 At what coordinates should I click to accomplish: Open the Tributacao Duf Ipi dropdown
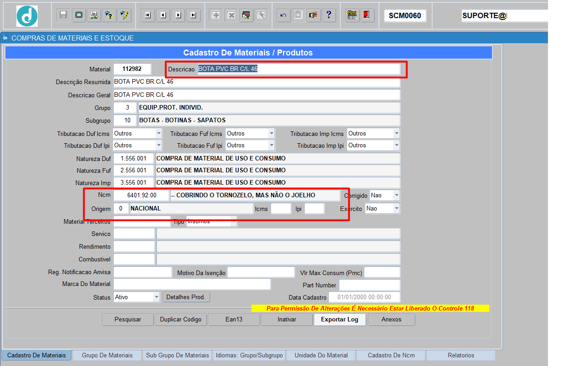tap(159, 145)
